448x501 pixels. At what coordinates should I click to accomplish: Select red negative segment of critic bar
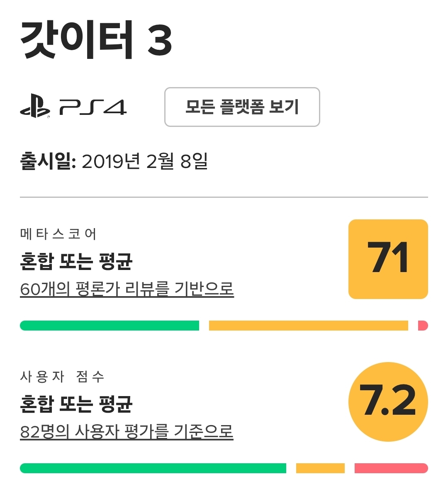click(x=423, y=326)
